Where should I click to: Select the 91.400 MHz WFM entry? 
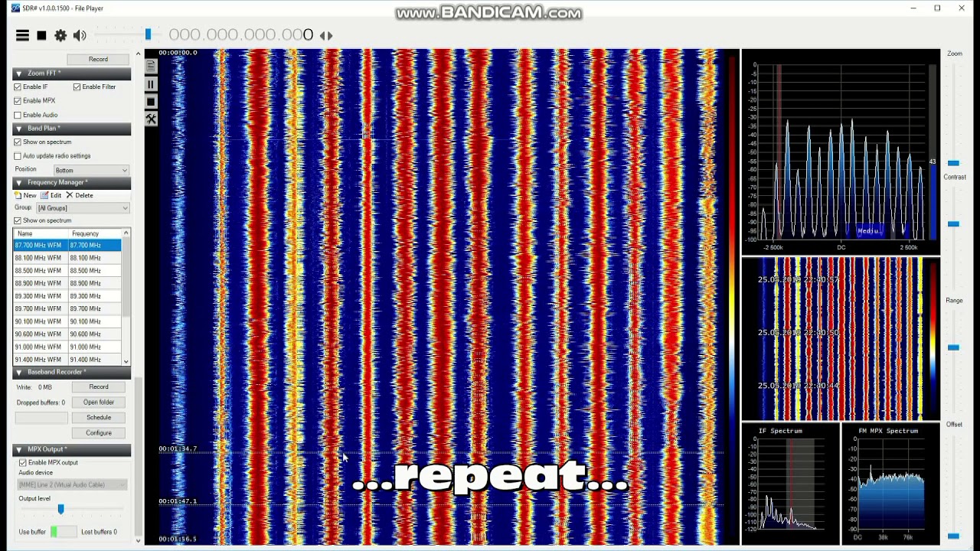click(x=67, y=360)
